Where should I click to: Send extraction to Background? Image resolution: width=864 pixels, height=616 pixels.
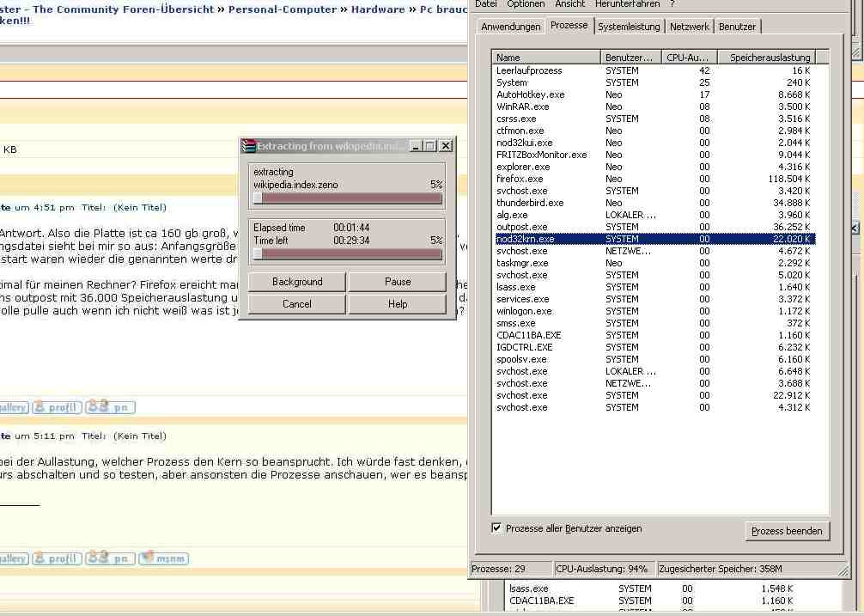(x=297, y=282)
